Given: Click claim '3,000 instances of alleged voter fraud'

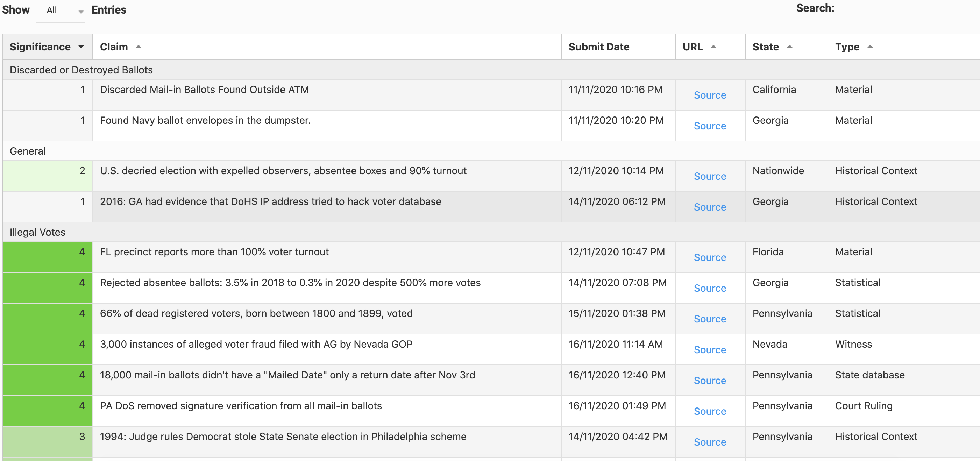Looking at the screenshot, I should pos(256,345).
